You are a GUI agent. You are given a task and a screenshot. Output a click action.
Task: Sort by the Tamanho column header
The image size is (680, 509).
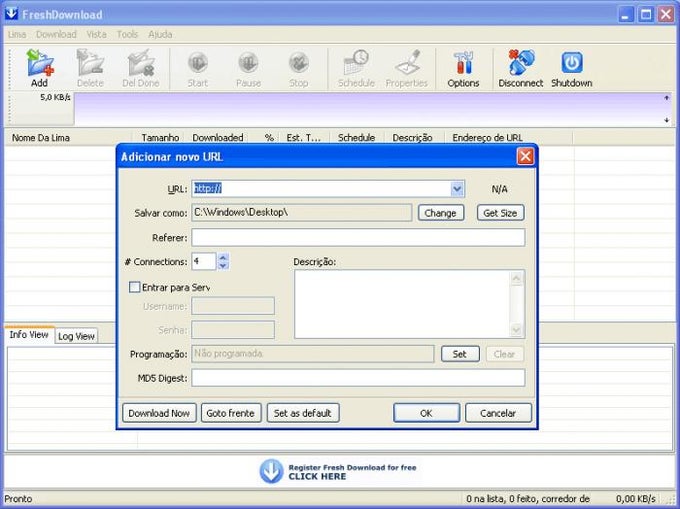(x=158, y=138)
